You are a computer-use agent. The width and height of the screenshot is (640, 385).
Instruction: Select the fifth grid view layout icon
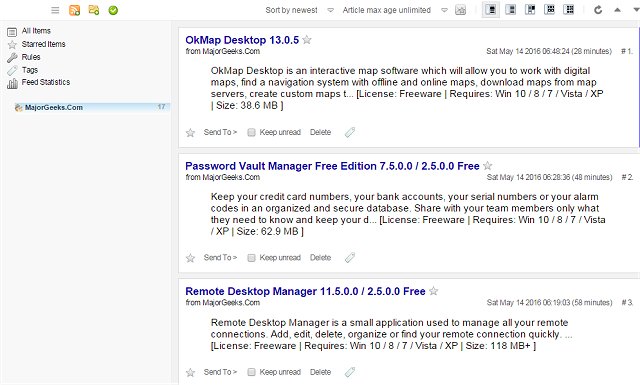[569, 10]
